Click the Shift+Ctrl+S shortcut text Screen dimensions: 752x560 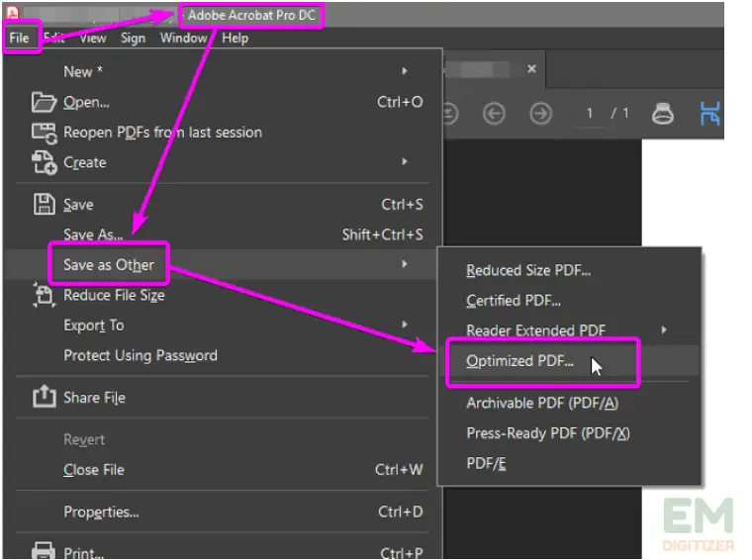(383, 234)
